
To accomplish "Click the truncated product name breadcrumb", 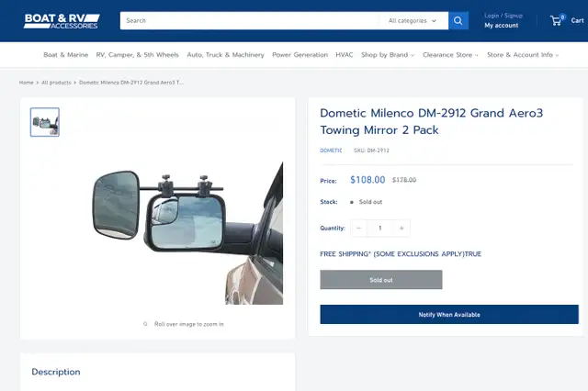I will 131,83.
